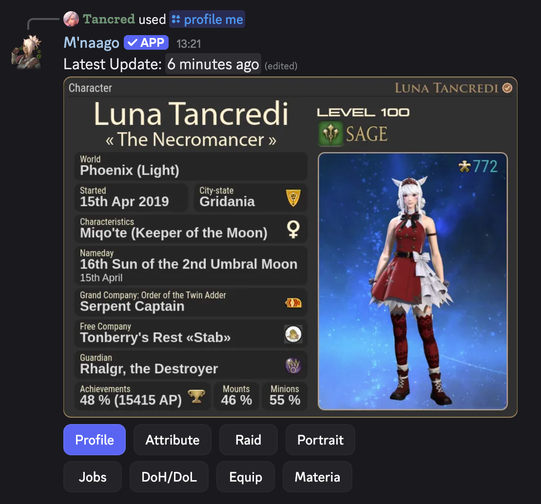The width and height of the screenshot is (541, 504).
Task: Click the Gridania city-state shield icon
Action: [293, 198]
